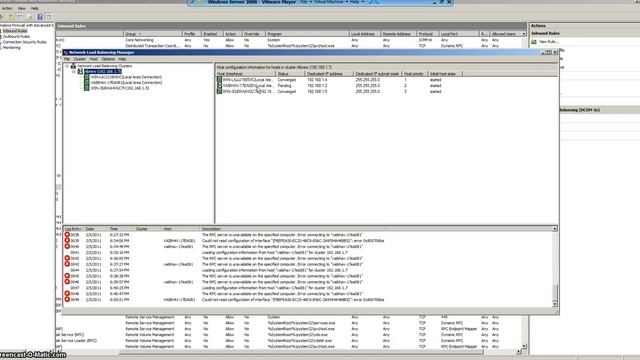Screen dimensions: 640x360
Task: Click the cluster icon beside the highlighted 192.168.1.7 node
Action: tap(80, 71)
